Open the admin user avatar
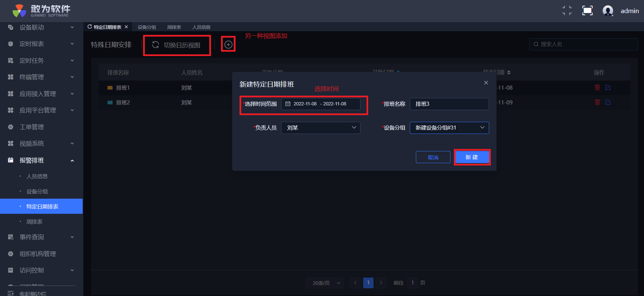The width and height of the screenshot is (644, 296). (608, 11)
